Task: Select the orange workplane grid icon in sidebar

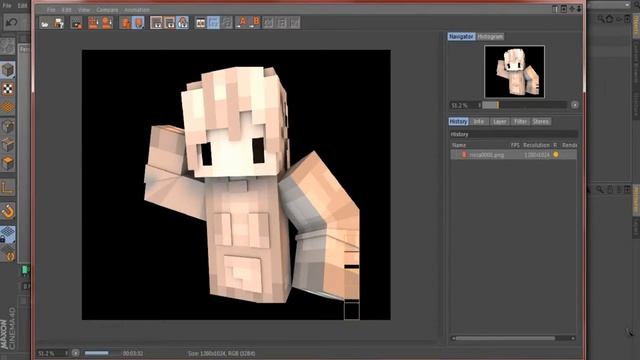Action: (x=8, y=107)
